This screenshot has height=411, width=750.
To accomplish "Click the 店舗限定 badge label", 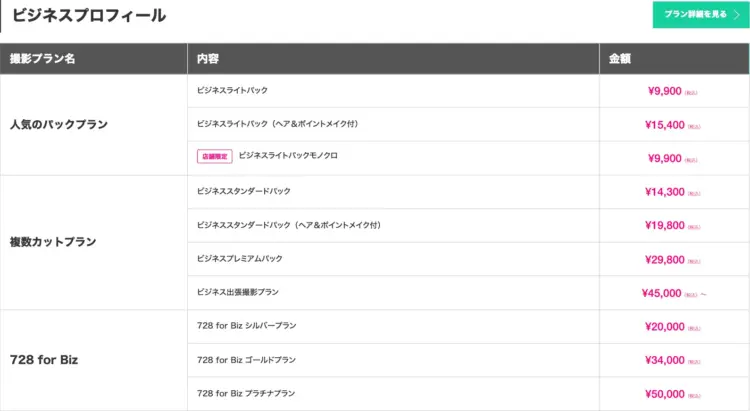I will click(x=214, y=157).
